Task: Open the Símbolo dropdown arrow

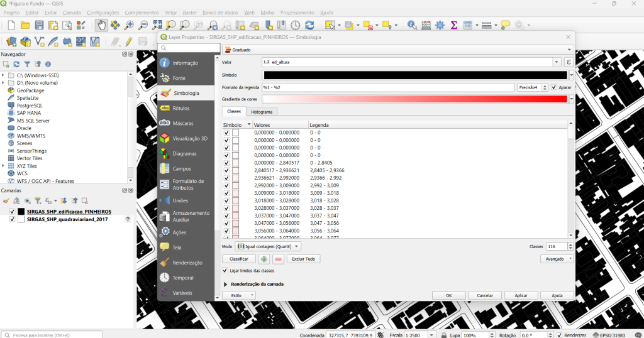Action: coord(571,75)
